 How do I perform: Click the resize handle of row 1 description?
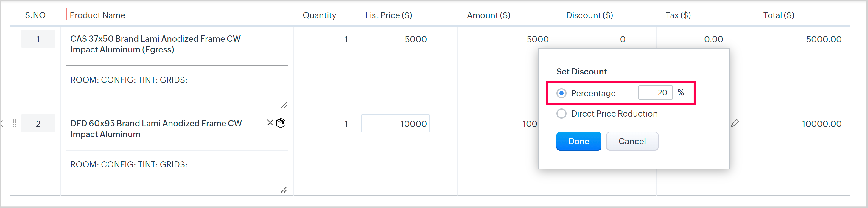pyautogui.click(x=284, y=105)
